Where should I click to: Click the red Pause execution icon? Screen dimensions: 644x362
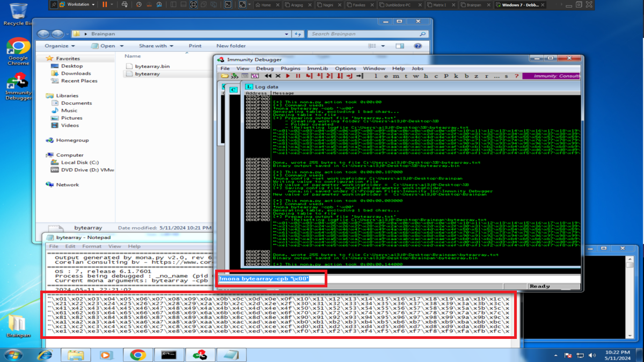(298, 76)
